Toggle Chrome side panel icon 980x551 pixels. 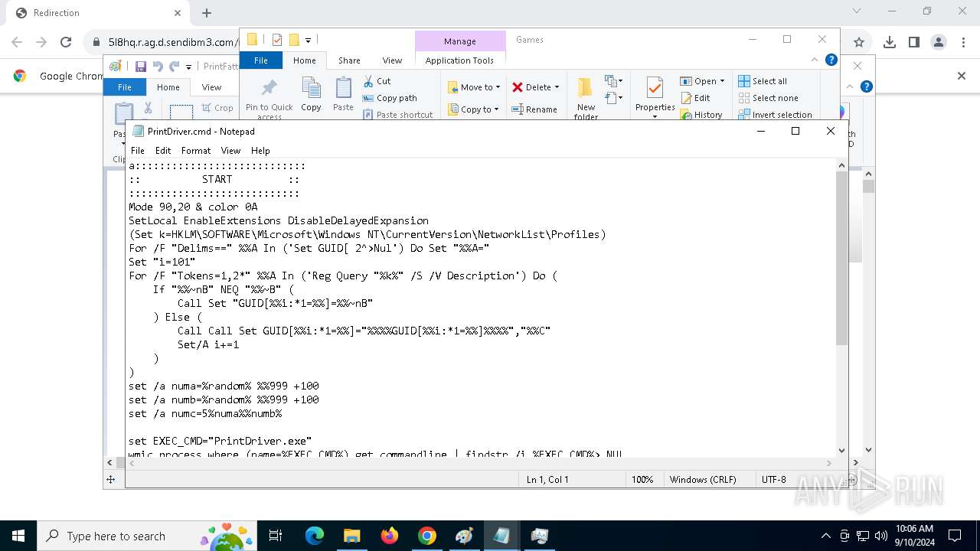point(914,42)
